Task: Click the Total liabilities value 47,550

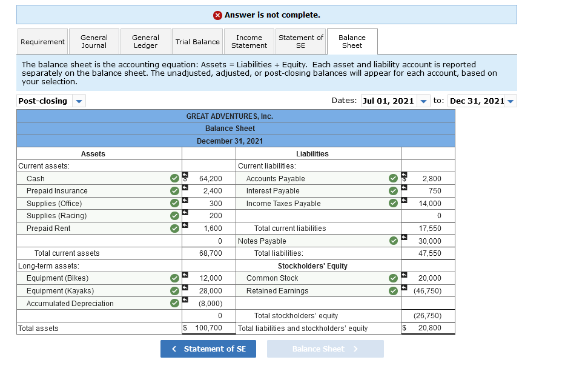Action: pyautogui.click(x=430, y=253)
